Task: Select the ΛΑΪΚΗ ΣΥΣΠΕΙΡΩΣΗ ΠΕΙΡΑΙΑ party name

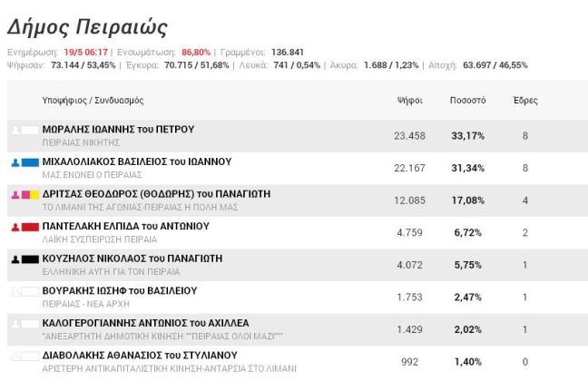Action: [x=100, y=239]
